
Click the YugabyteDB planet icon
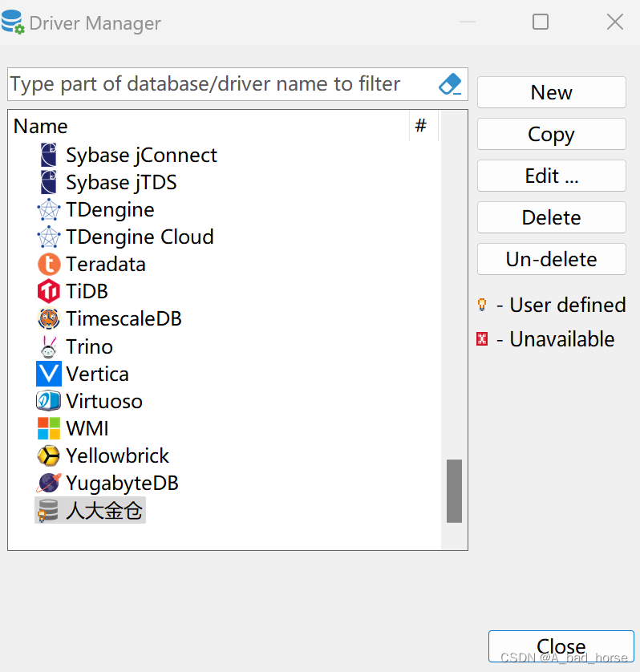48,483
